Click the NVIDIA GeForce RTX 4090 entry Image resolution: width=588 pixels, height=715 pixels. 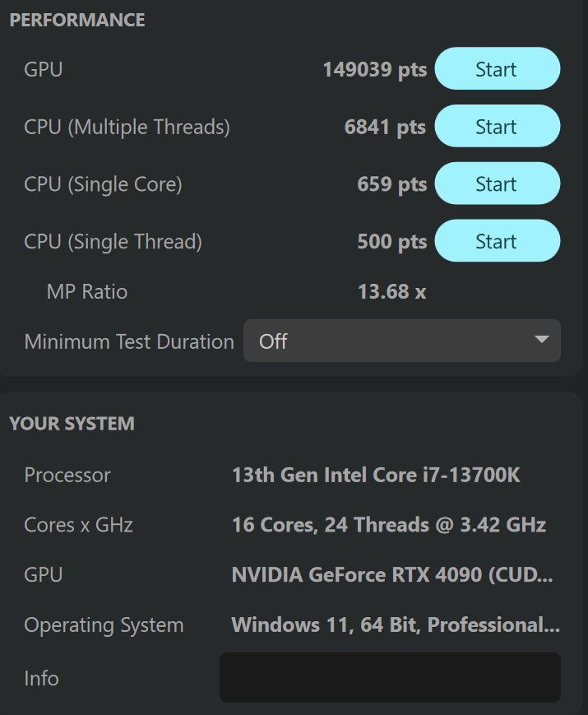(392, 574)
